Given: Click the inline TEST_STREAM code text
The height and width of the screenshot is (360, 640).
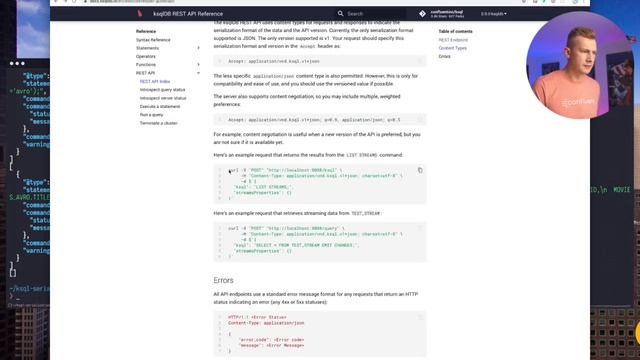Looking at the screenshot, I should tap(365, 213).
